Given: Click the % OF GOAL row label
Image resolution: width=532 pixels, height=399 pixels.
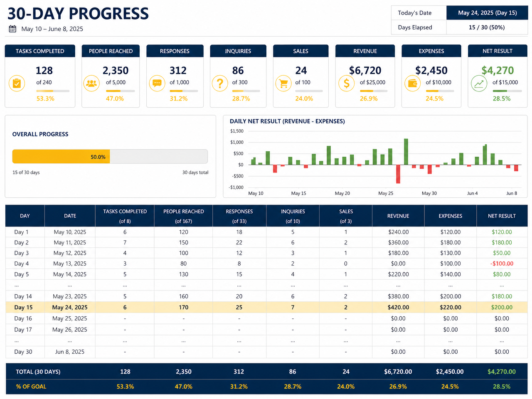Looking at the screenshot, I should click(x=31, y=387).
